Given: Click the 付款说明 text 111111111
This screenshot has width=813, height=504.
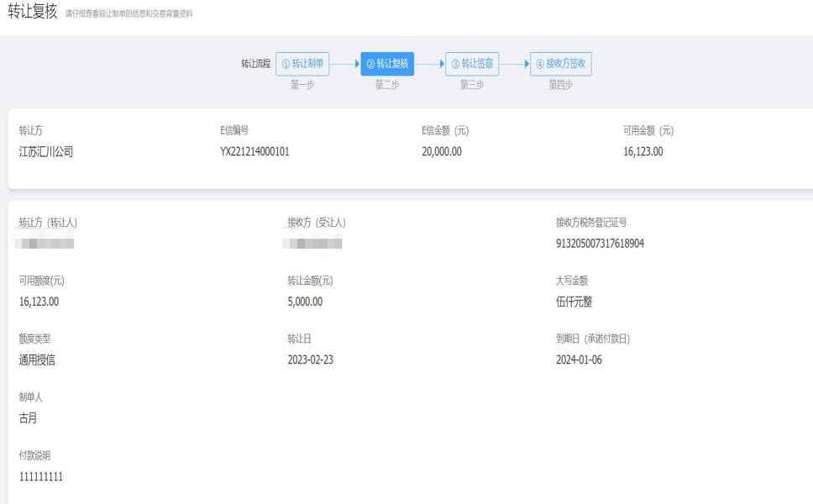Looking at the screenshot, I should click(41, 477).
